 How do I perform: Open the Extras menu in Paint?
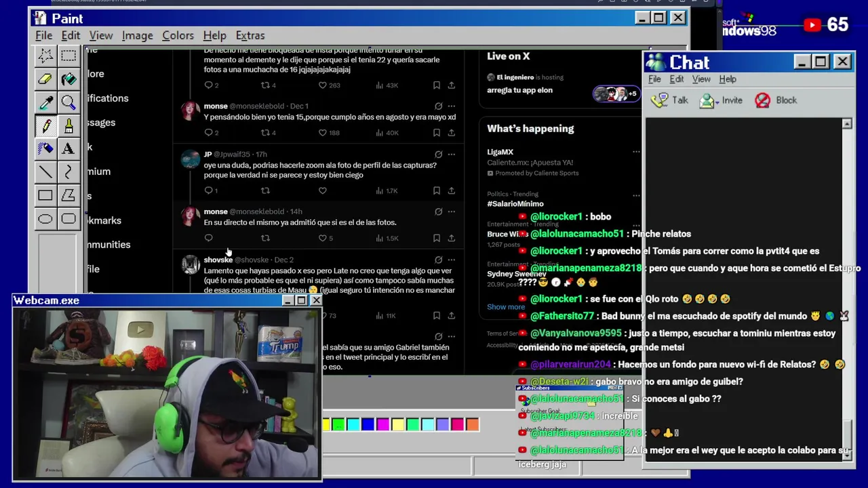[x=250, y=35]
